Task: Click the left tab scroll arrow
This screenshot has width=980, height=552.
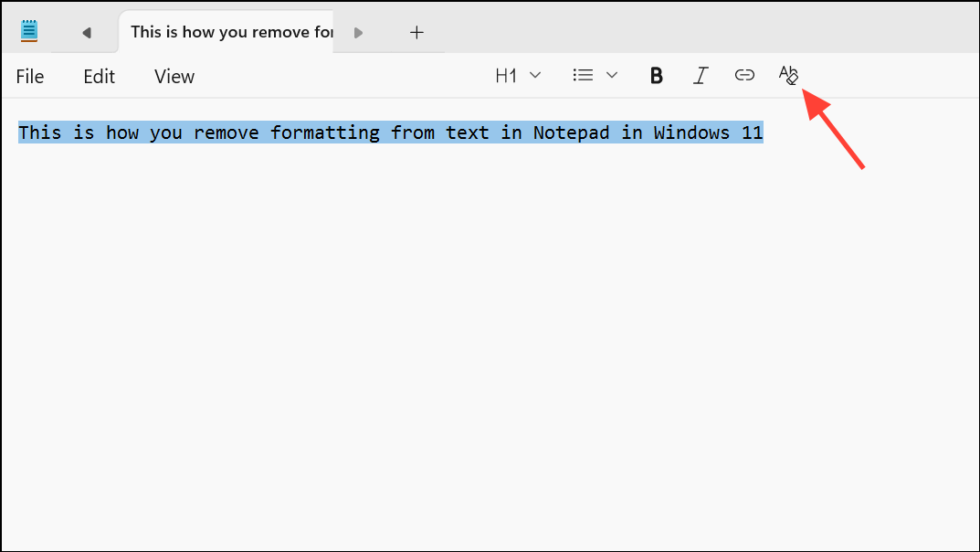Action: 87,31
